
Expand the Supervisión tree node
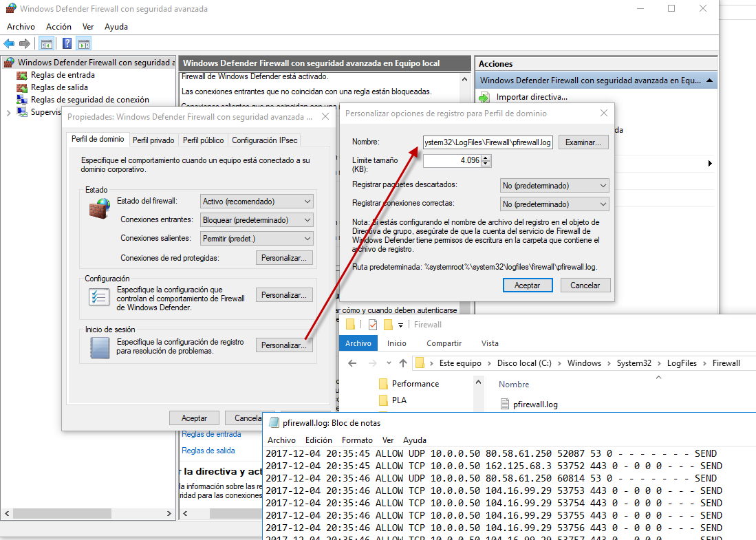tap(8, 113)
